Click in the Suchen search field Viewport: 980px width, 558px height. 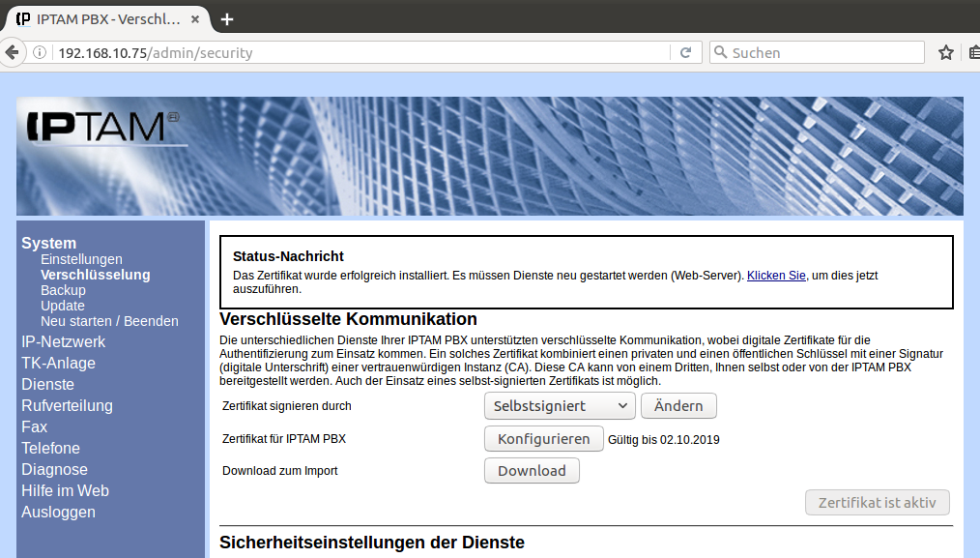click(x=821, y=52)
